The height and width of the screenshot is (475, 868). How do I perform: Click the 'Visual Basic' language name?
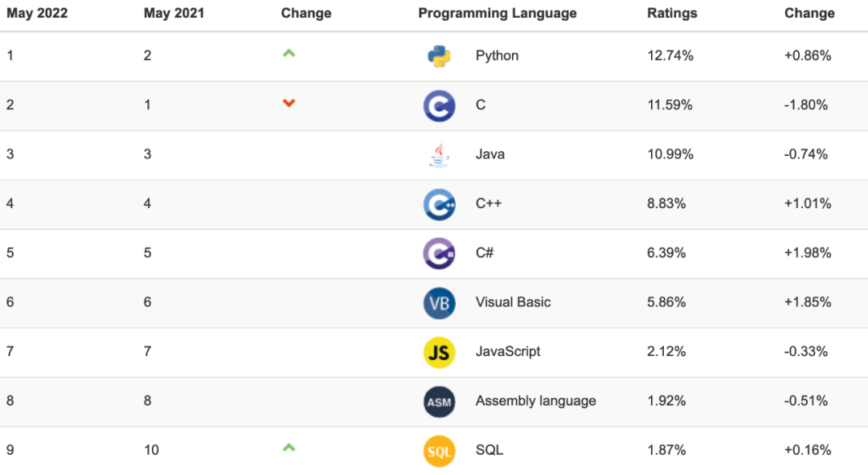click(x=513, y=301)
